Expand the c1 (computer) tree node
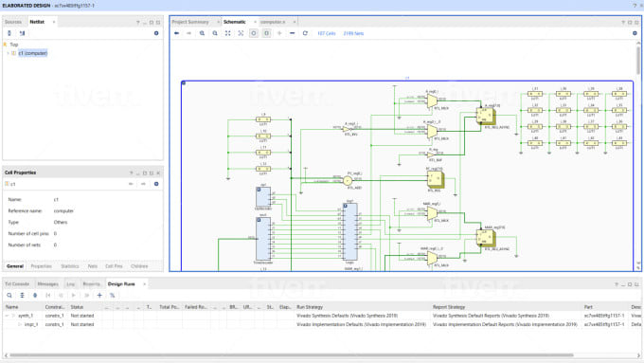The width and height of the screenshot is (644, 363). pos(8,53)
